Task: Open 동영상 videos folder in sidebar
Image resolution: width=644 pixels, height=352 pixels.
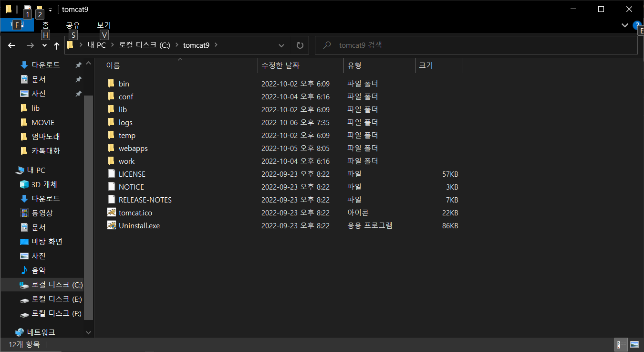Action: 42,213
